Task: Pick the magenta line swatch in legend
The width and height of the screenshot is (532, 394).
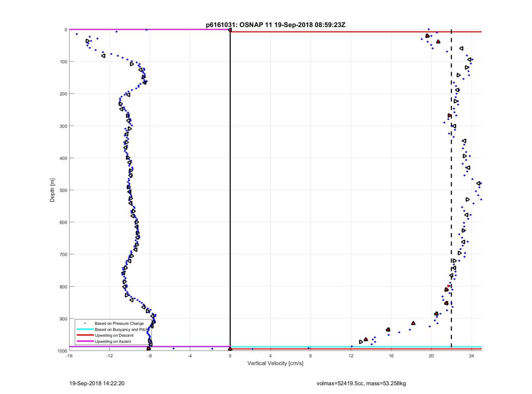Action: [85, 342]
